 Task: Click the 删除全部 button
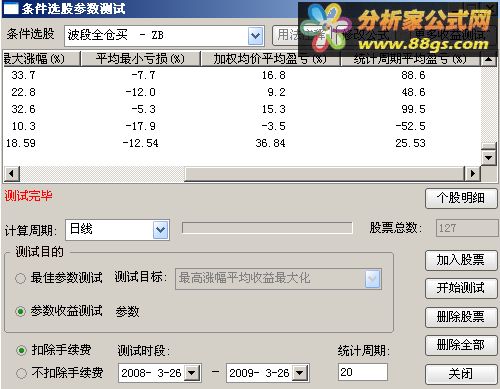point(461,345)
